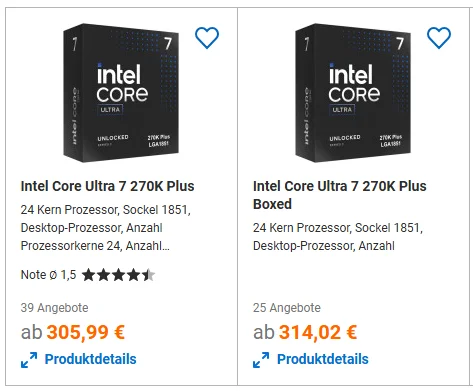473x391 pixels.
Task: Click the 314,02 € price
Action: pyautogui.click(x=318, y=332)
